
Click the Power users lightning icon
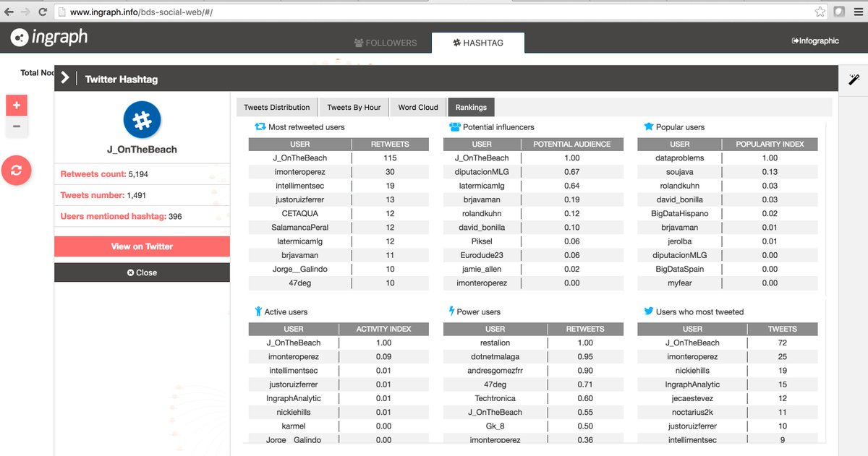(x=452, y=311)
